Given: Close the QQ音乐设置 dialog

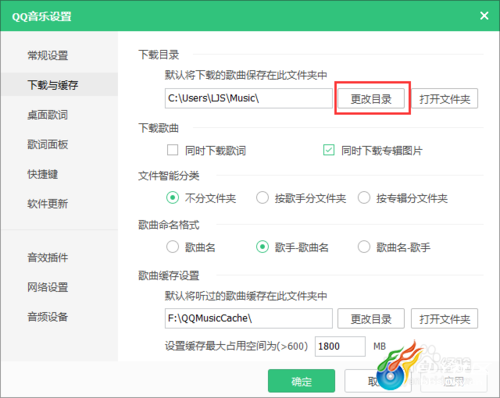Looking at the screenshot, I should tap(484, 16).
